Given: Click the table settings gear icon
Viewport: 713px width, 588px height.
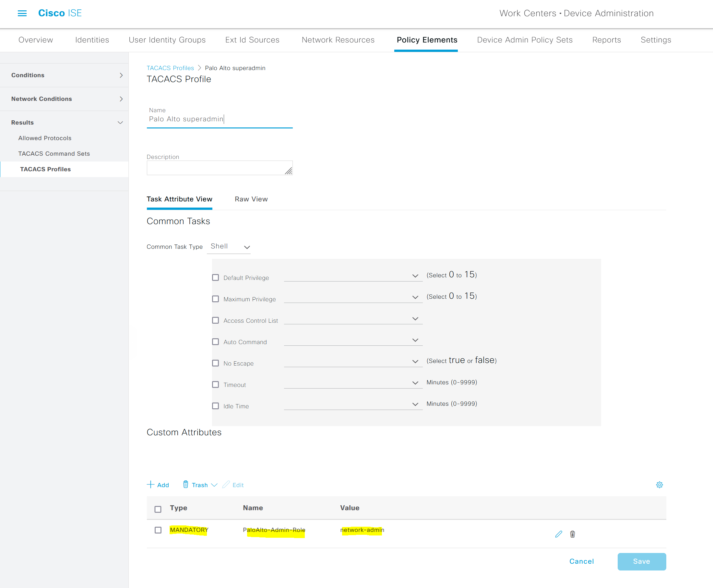Looking at the screenshot, I should click(659, 485).
